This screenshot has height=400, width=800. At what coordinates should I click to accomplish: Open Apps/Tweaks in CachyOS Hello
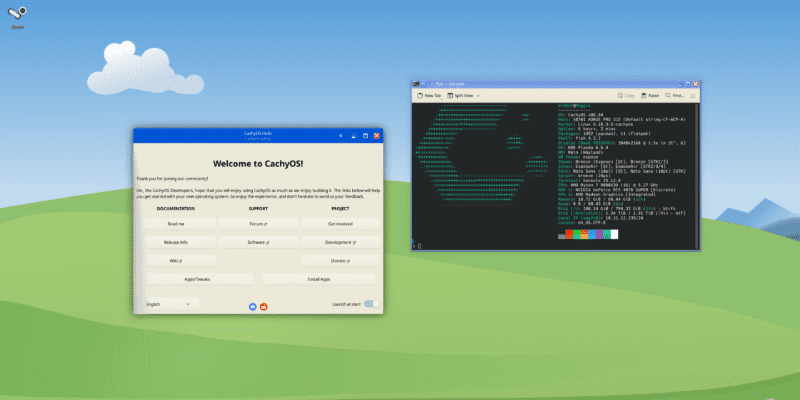pyautogui.click(x=197, y=279)
